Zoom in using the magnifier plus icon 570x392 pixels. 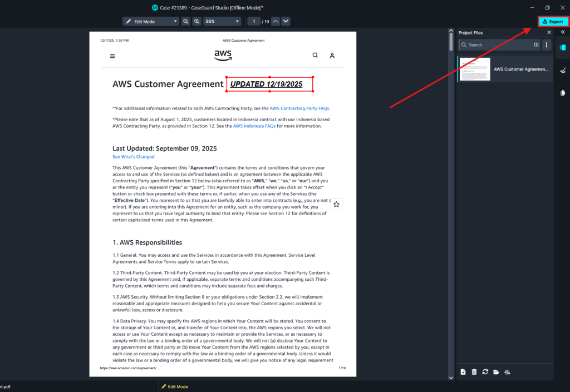click(x=196, y=22)
